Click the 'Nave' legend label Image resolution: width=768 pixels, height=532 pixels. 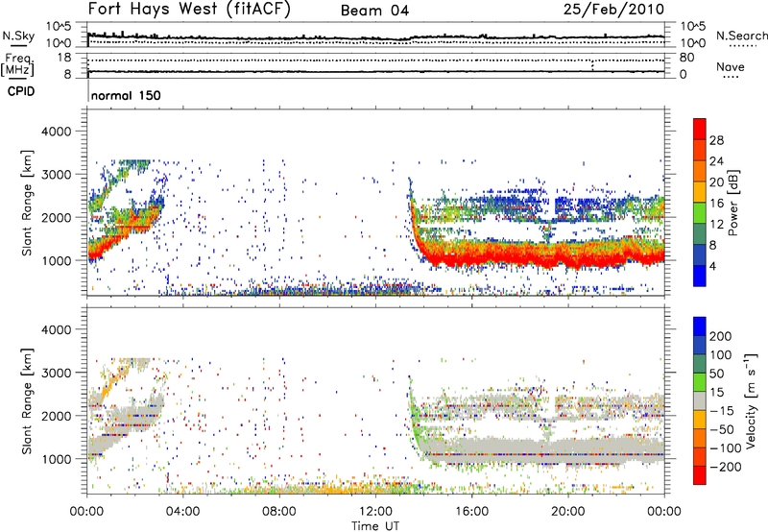click(730, 67)
